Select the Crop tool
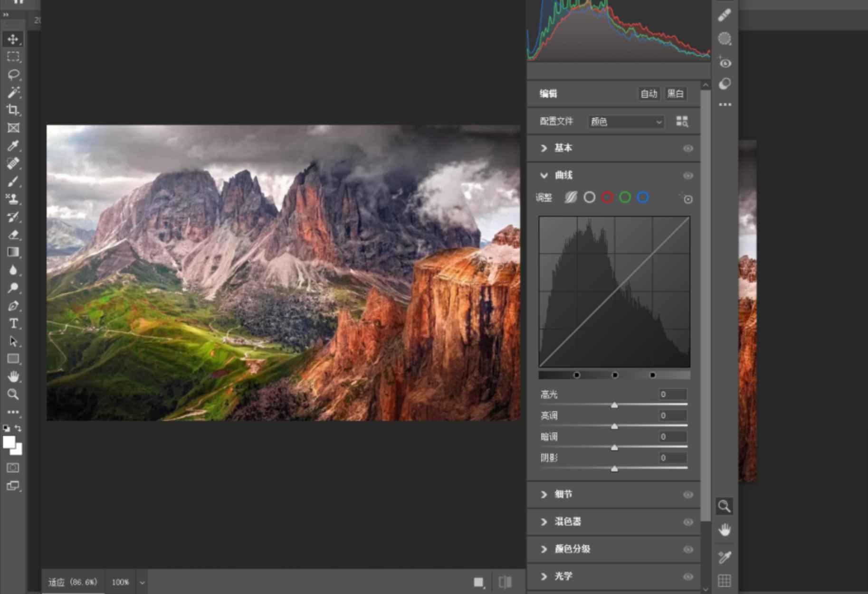The height and width of the screenshot is (594, 868). pos(13,110)
